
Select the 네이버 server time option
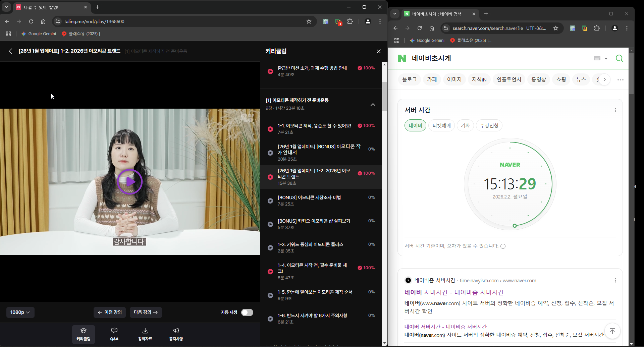(415, 125)
